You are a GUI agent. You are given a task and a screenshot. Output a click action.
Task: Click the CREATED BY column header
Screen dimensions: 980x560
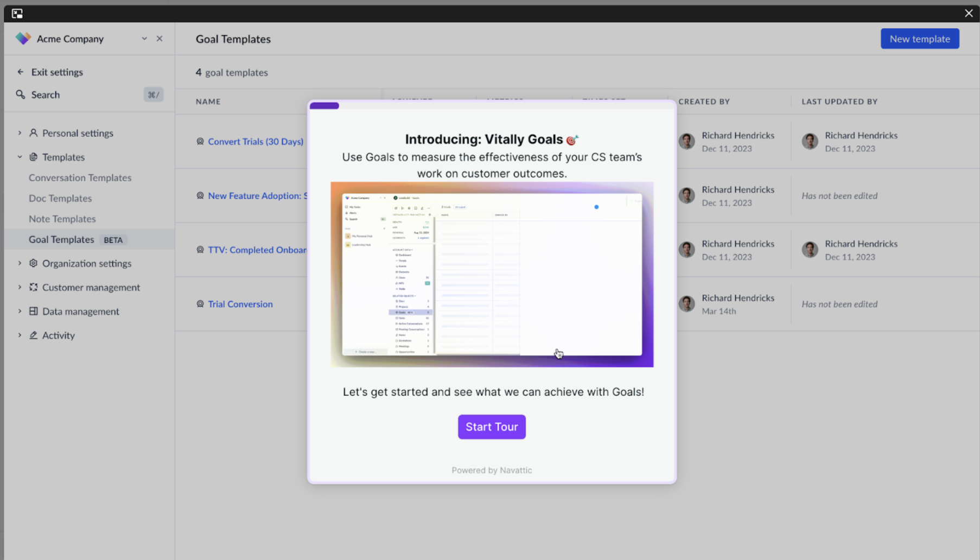pos(704,101)
